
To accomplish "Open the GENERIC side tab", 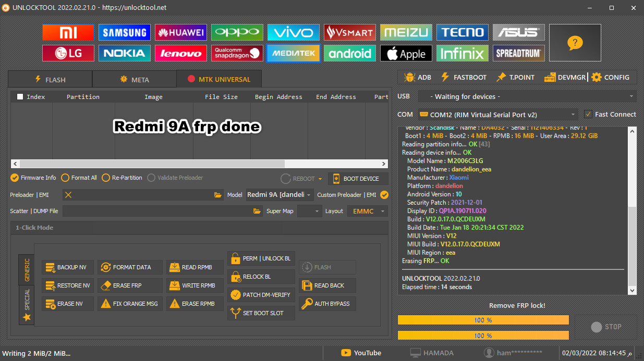I will pos(27,269).
